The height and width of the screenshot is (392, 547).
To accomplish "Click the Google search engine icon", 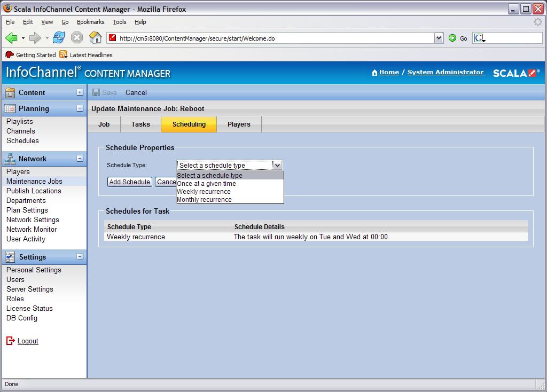I will (x=479, y=38).
